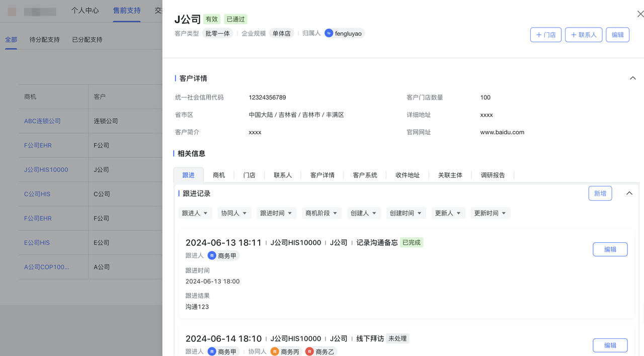Viewport: 644px width, 356px height.
Task: Click the 已完成 status tag
Action: pos(412,242)
